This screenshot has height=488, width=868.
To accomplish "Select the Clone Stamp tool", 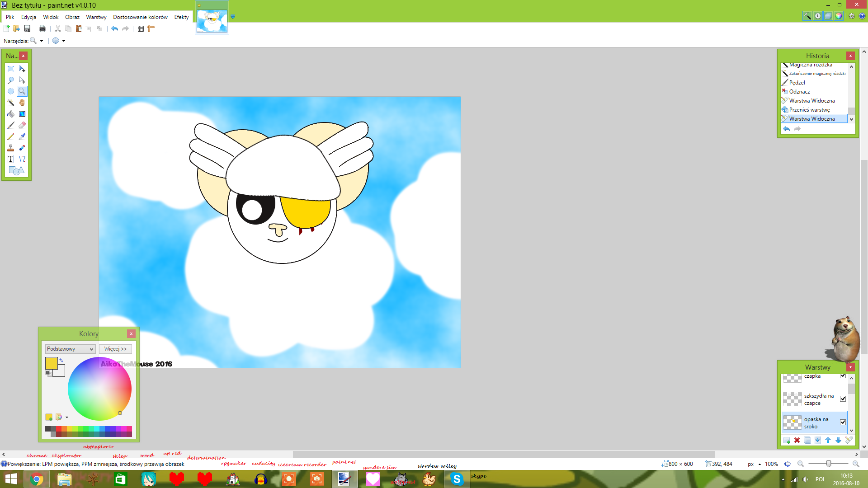I will click(11, 148).
